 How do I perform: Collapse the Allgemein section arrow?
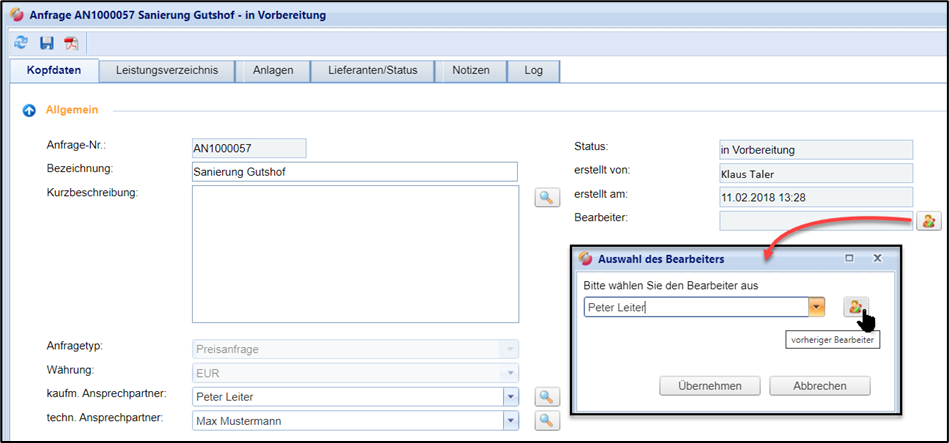click(29, 110)
